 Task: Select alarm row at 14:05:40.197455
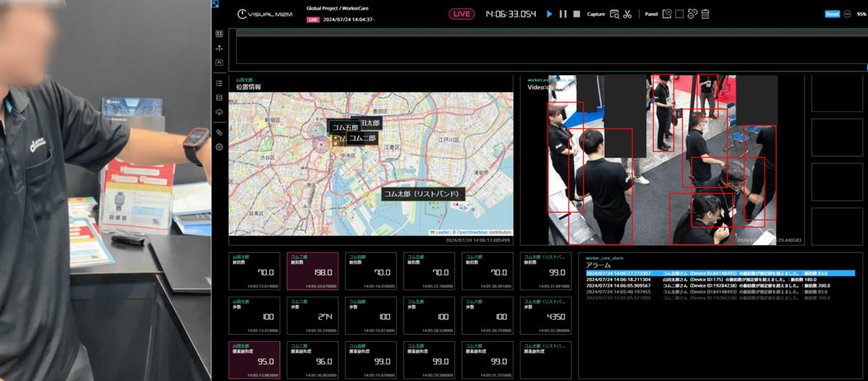click(x=720, y=291)
